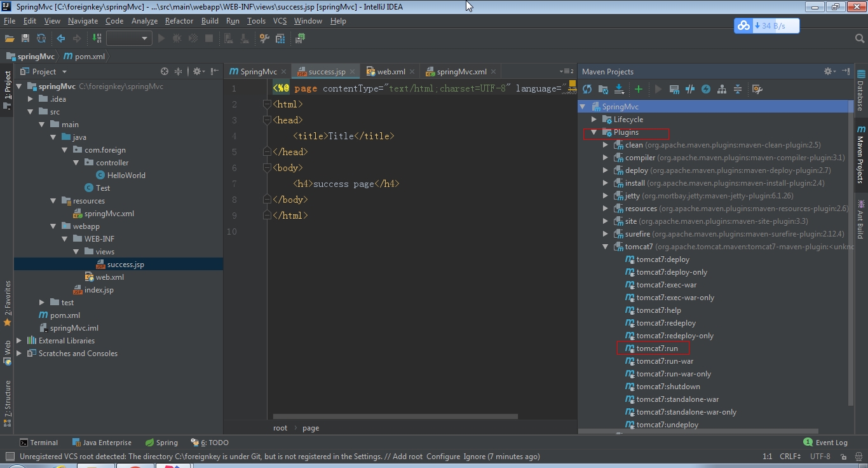Viewport: 868px width, 468px height.
Task: Collapse all in Maven Projects toolbar
Action: tap(738, 89)
